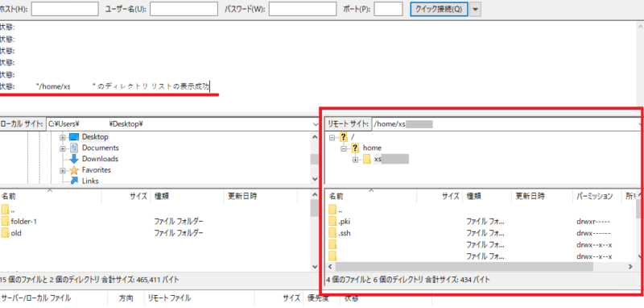Click the remote list horizontal scrollbar thumb
Viewport: 644px width, 308px height.
(x=464, y=266)
